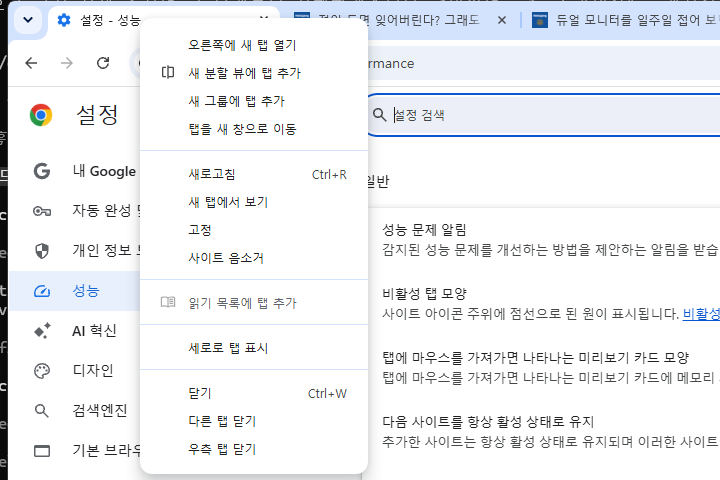Select 우측 탭 닫기
Viewport: 720px width, 480px height.
click(x=254, y=449)
